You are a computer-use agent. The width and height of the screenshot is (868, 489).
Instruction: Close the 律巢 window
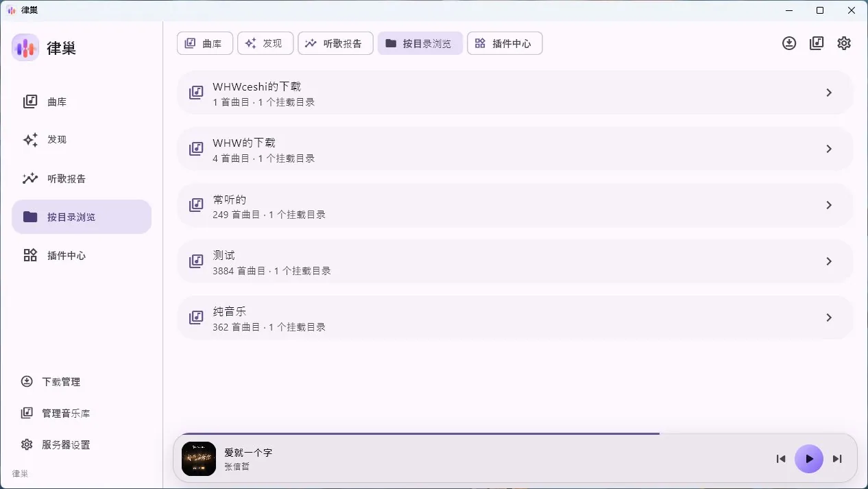[852, 10]
